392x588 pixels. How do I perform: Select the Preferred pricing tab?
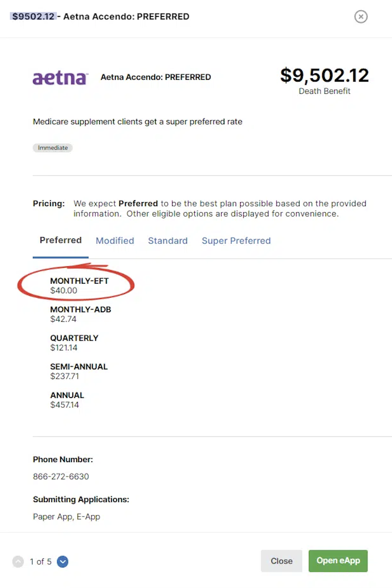61,241
